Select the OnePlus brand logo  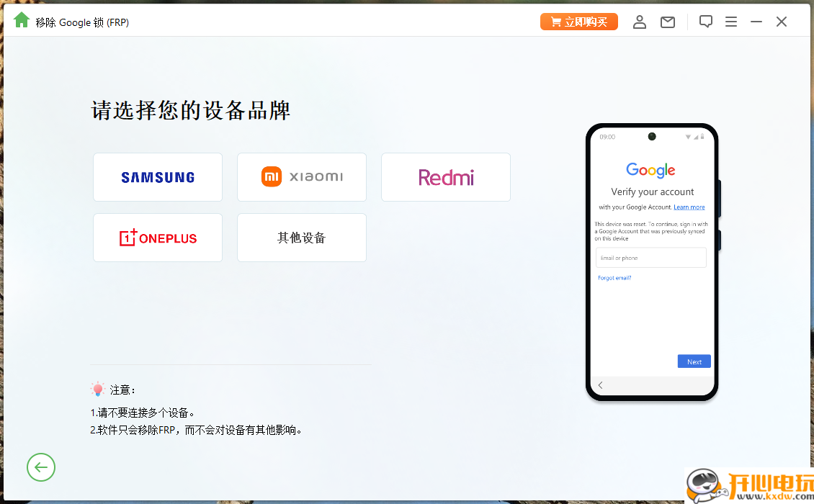157,238
